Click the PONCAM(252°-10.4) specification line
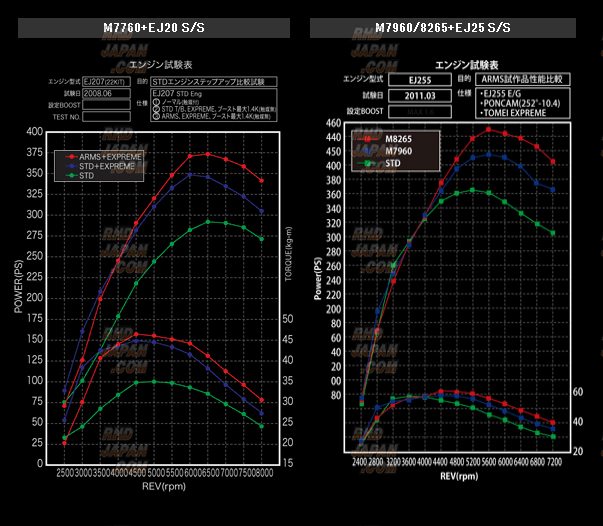 click(520, 103)
